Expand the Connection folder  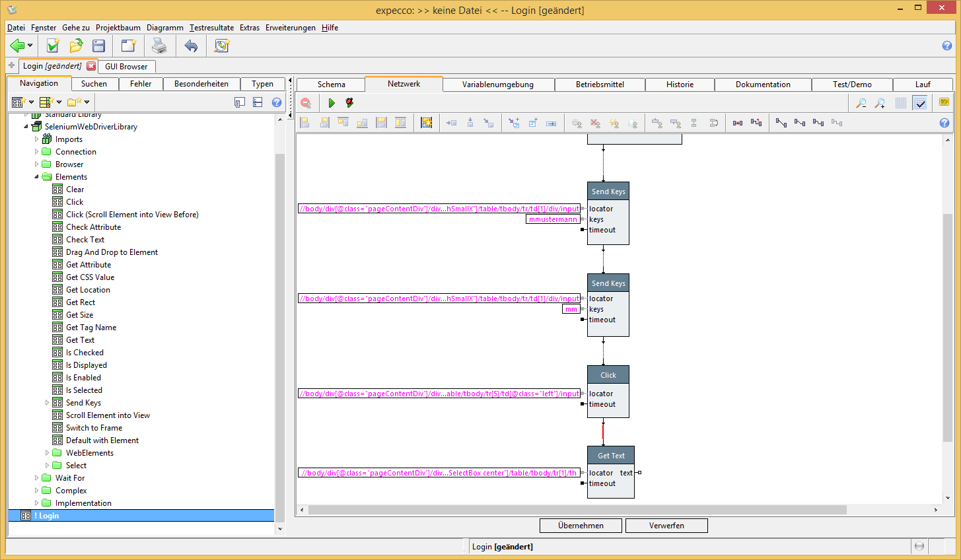(37, 152)
